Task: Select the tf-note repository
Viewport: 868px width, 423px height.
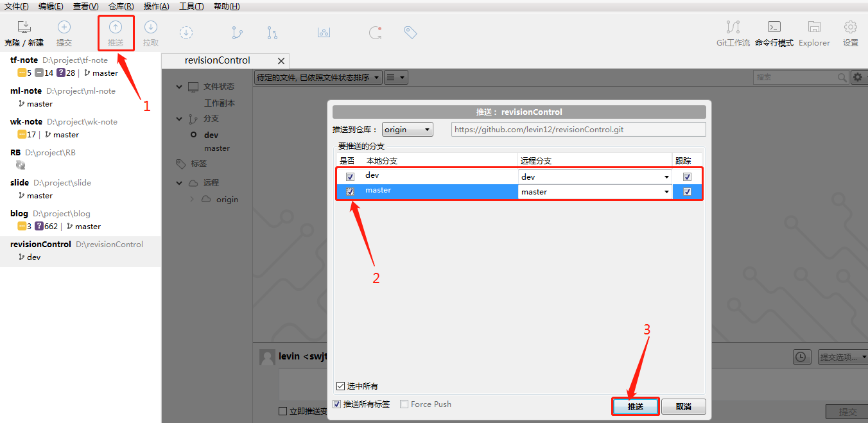Action: coord(80,66)
